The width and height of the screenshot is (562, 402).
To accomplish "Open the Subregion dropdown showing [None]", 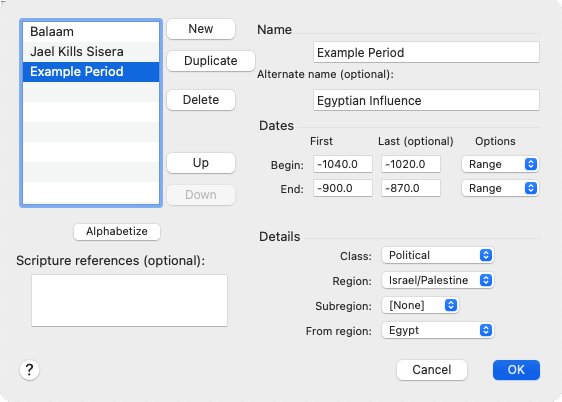I will (420, 305).
